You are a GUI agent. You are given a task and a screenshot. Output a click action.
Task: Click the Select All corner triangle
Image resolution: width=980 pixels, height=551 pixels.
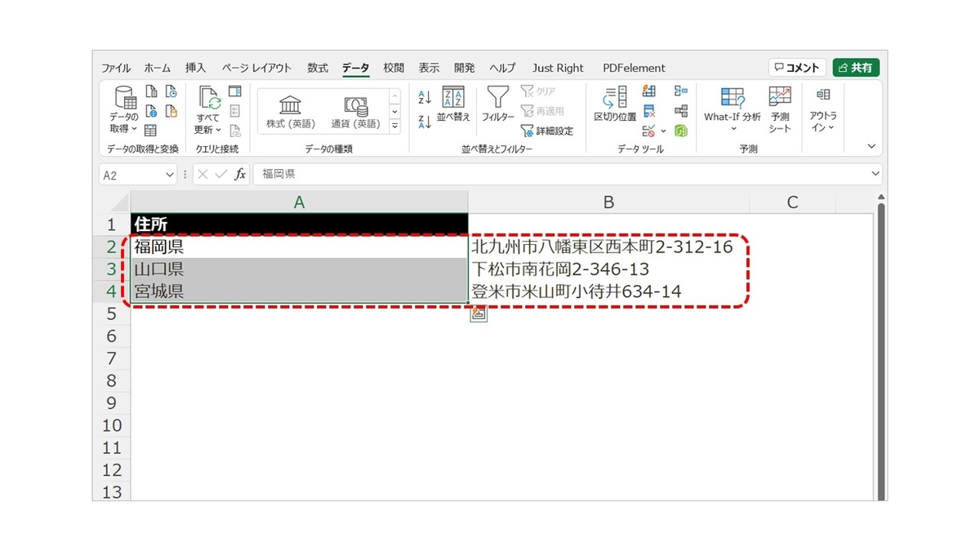pyautogui.click(x=120, y=202)
